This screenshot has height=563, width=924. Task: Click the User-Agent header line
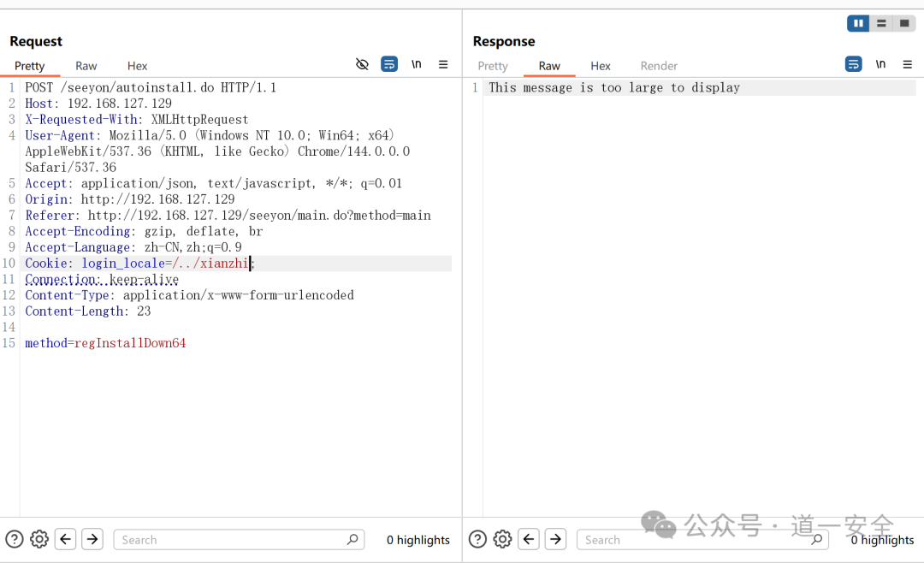(x=217, y=151)
